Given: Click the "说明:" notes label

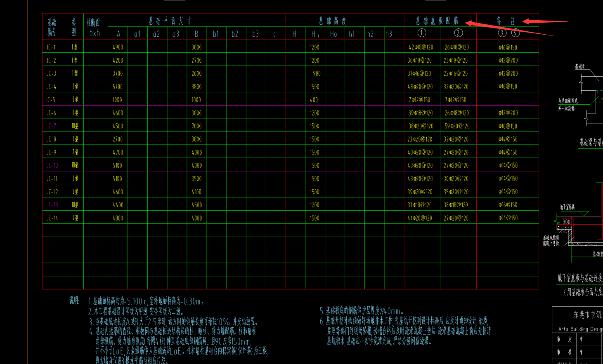Looking at the screenshot, I should (x=74, y=301).
